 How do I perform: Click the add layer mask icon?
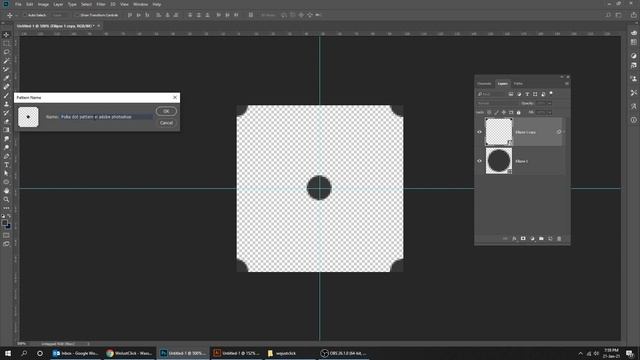(x=523, y=238)
